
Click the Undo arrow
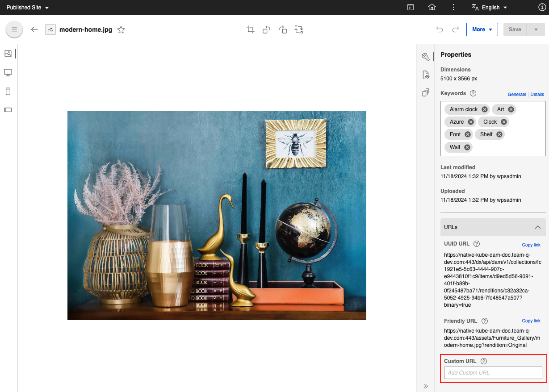pos(440,29)
